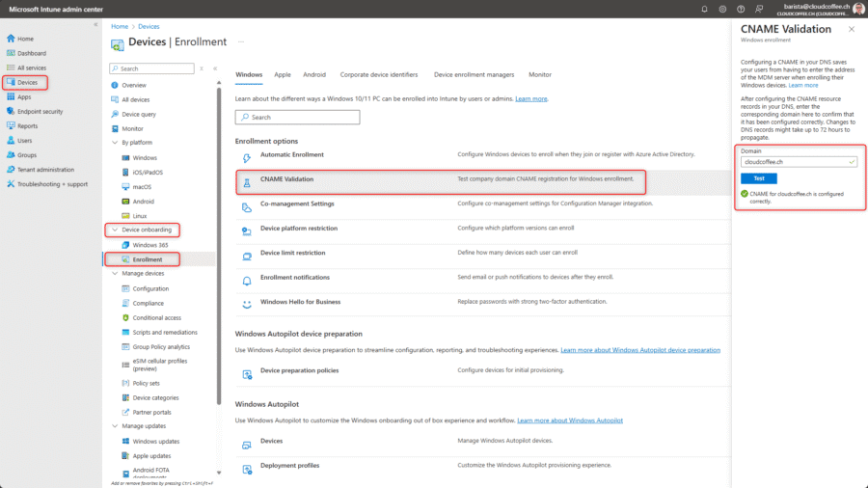Open more options ellipsis beside Enrollment title

241,42
